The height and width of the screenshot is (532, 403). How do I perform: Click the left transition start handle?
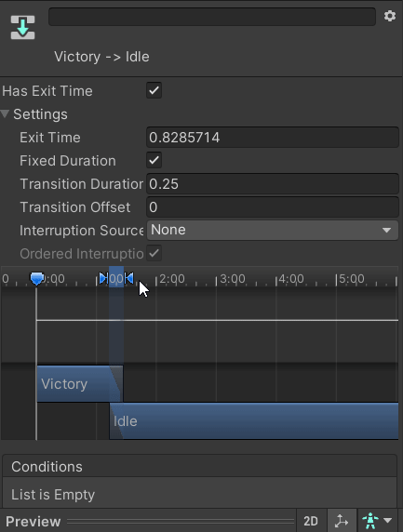(x=103, y=278)
